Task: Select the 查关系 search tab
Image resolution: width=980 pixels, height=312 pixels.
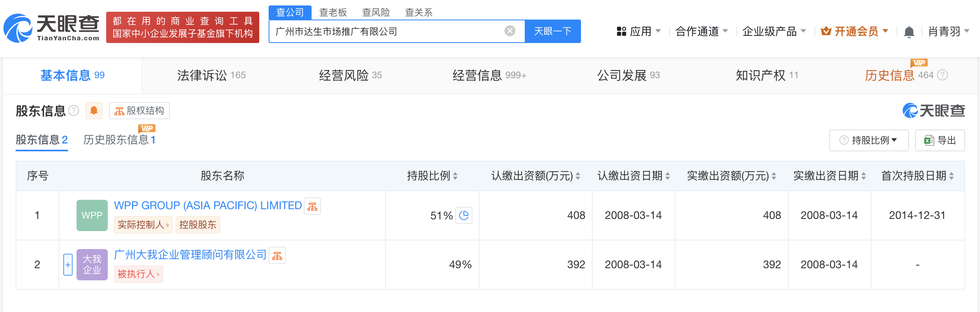Action: 419,13
